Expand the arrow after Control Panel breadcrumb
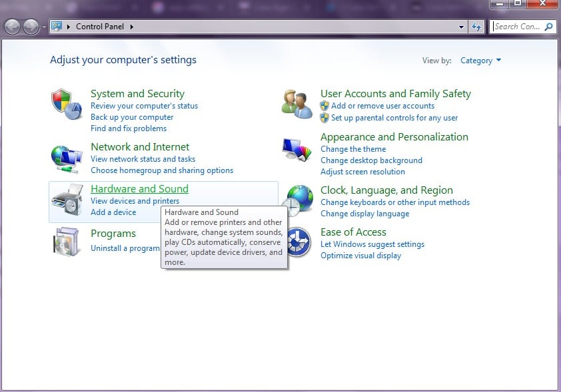The width and height of the screenshot is (561, 392). (132, 27)
